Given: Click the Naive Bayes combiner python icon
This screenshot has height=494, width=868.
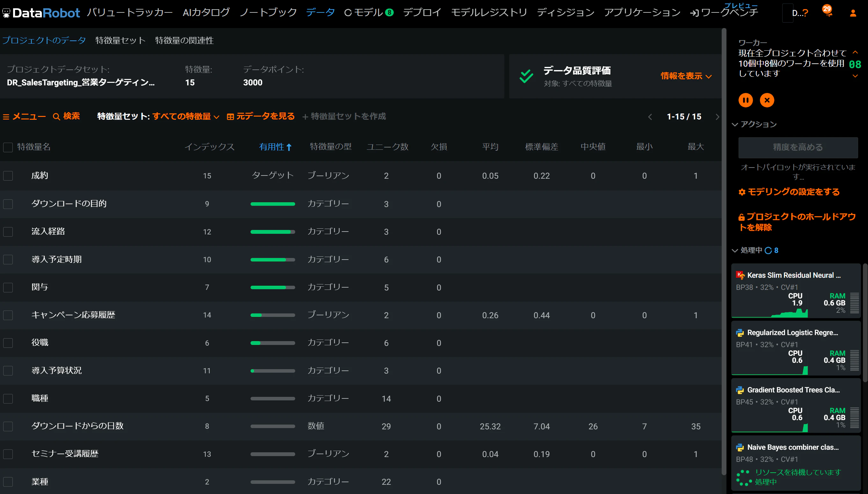Looking at the screenshot, I should (x=740, y=447).
